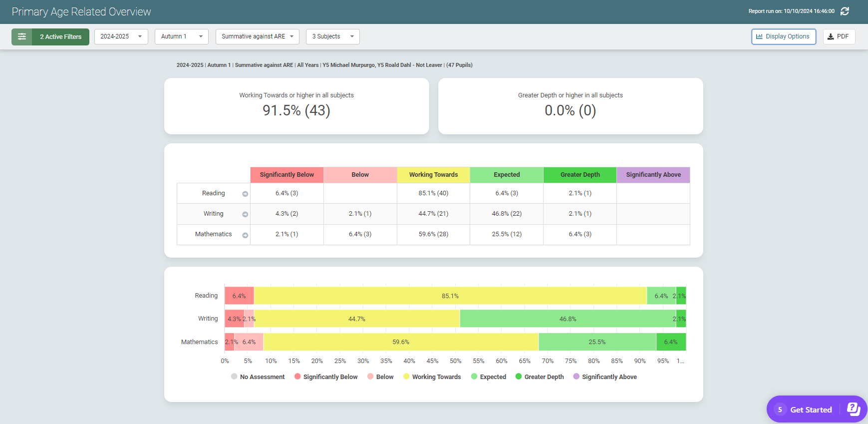The image size is (868, 424).
Task: Expand the 3 Subjects dropdown
Action: point(332,36)
